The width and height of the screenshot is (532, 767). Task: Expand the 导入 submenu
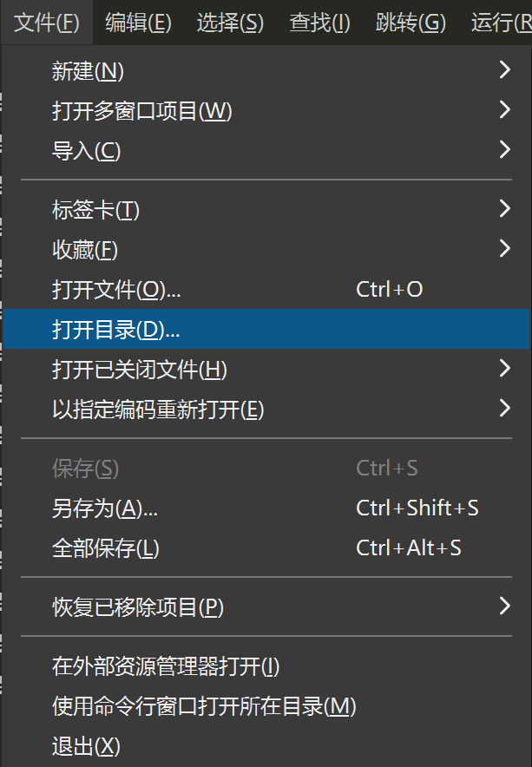[506, 150]
